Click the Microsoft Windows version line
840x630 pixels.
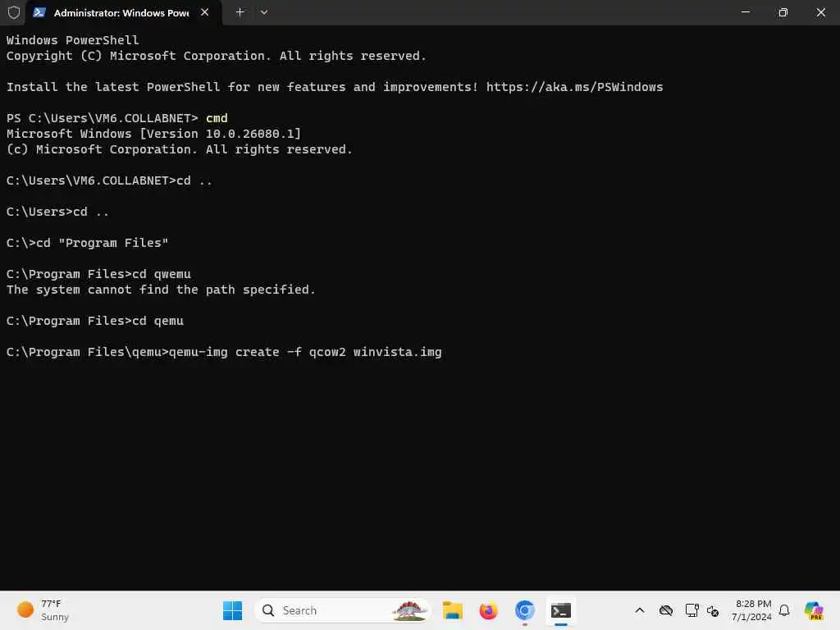pyautogui.click(x=153, y=134)
